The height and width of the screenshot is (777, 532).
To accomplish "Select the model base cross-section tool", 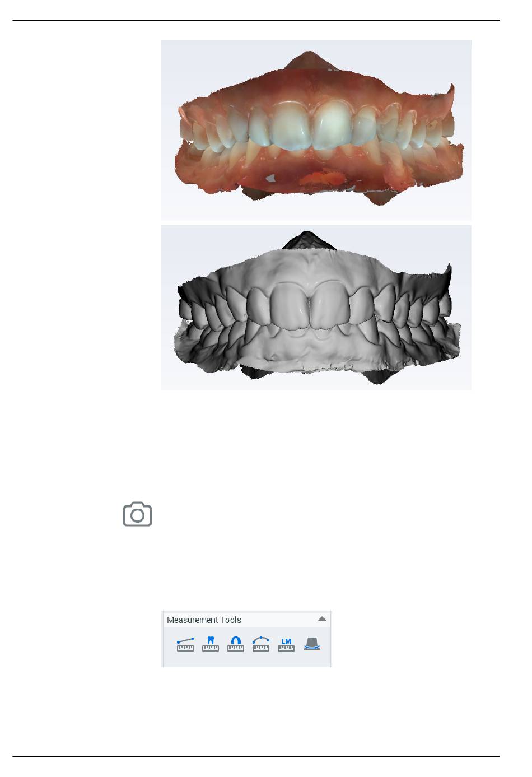I will tap(312, 644).
